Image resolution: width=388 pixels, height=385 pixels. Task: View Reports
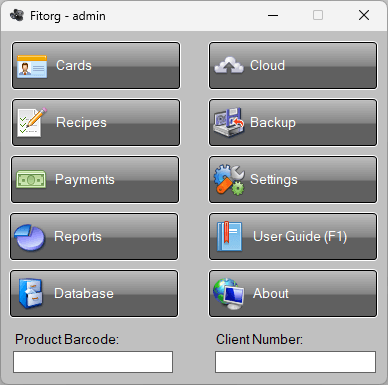[94, 237]
